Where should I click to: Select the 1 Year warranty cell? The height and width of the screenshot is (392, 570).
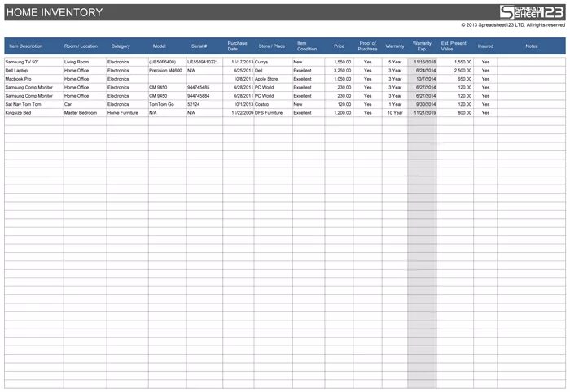point(395,104)
